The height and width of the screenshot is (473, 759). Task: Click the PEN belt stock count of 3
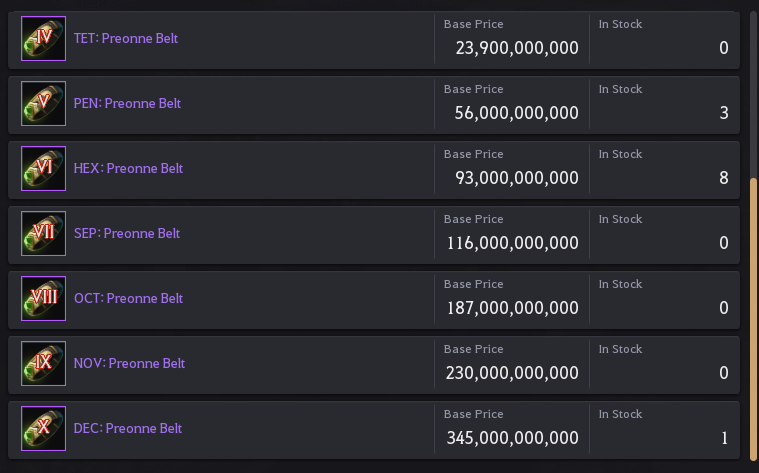(724, 113)
